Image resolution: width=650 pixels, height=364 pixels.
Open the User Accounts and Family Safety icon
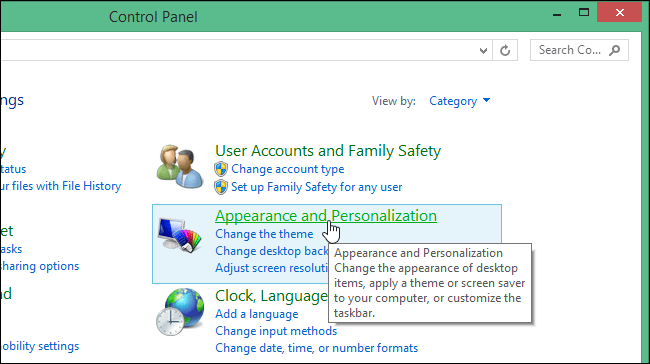[180, 166]
